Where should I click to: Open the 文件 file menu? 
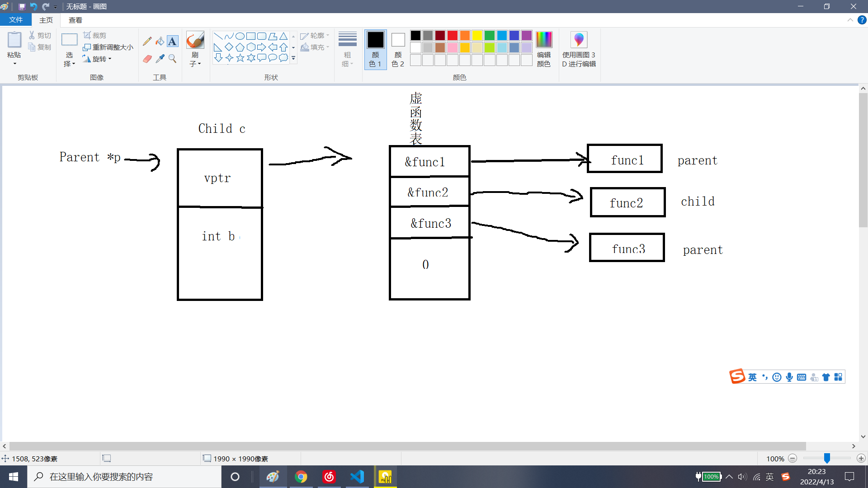tap(15, 20)
